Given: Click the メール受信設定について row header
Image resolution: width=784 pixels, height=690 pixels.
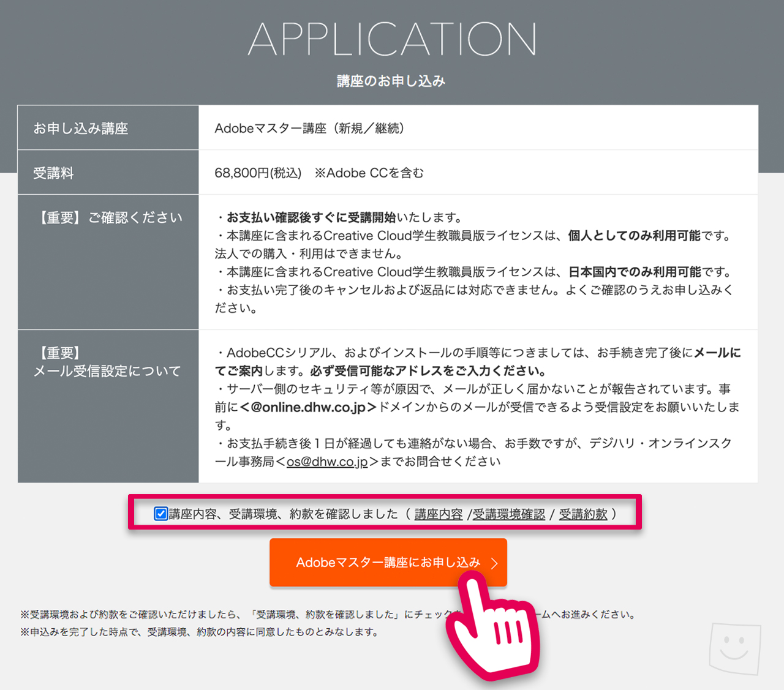Looking at the screenshot, I should 107,371.
